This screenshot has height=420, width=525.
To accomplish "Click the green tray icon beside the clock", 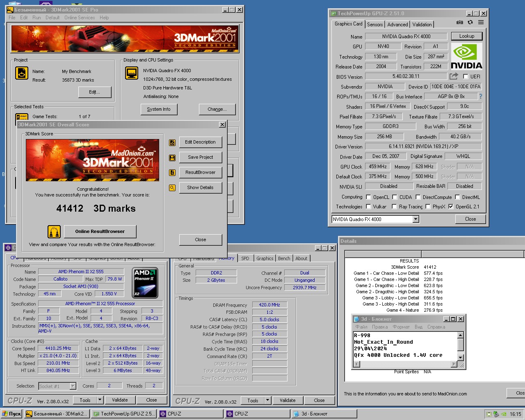I will (504, 414).
